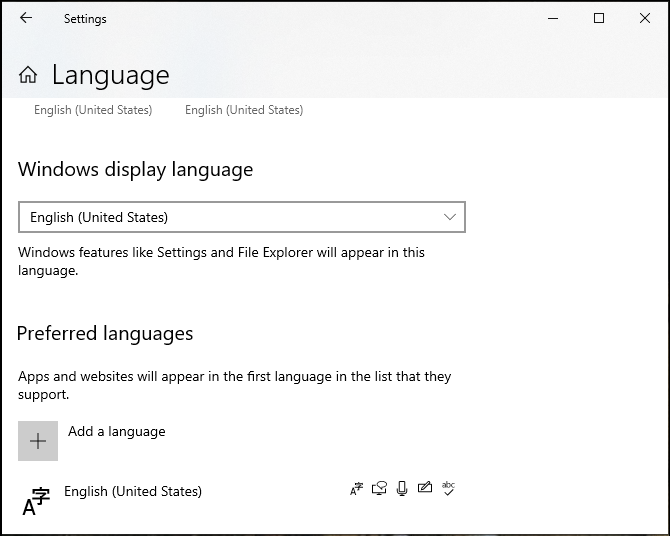Maximize the Settings window
The image size is (670, 536).
pyautogui.click(x=599, y=18)
